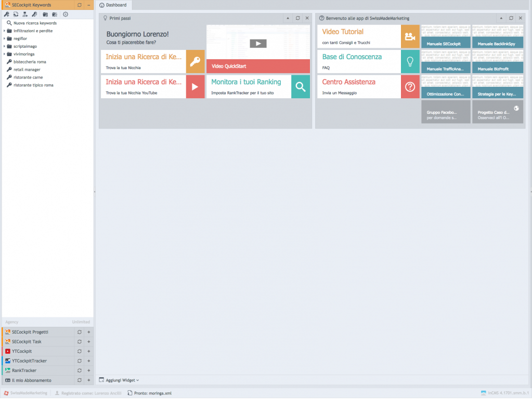Click the red YouTube play tile icon
This screenshot has width=532, height=399.
[x=195, y=87]
